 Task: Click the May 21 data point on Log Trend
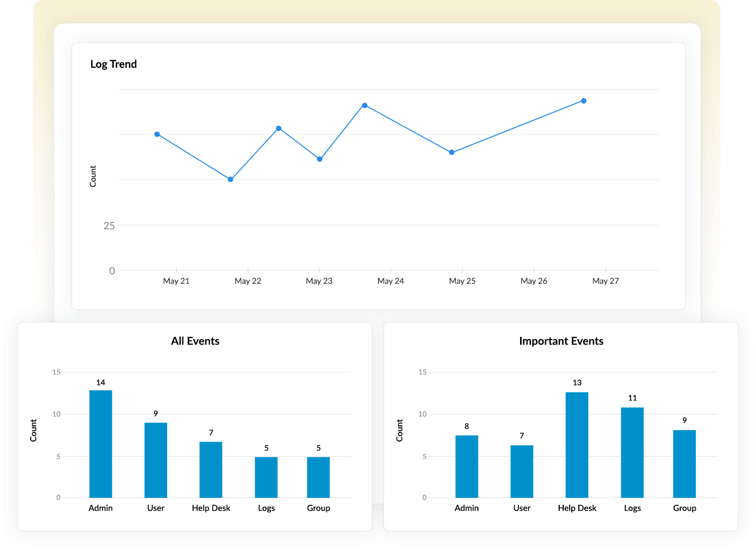[x=157, y=134]
